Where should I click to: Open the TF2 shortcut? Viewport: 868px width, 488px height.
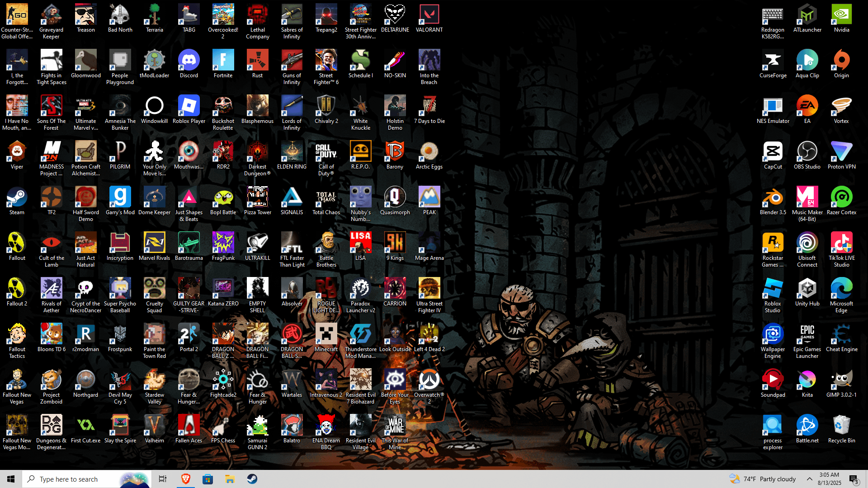coord(52,201)
